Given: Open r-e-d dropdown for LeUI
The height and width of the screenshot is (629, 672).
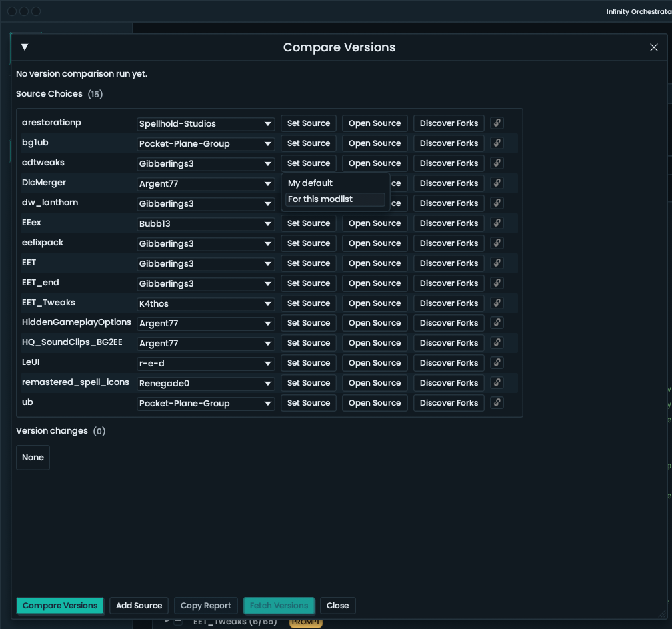Looking at the screenshot, I should click(x=206, y=364).
